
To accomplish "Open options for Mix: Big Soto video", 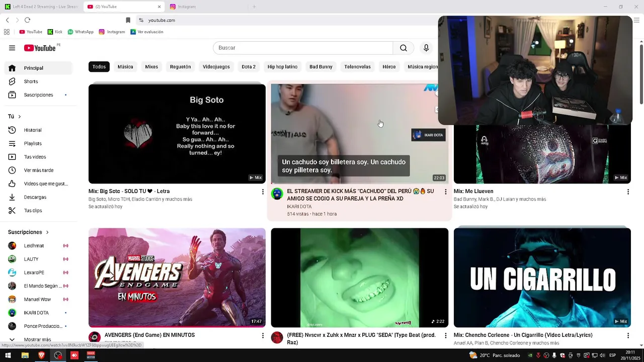I will click(263, 192).
